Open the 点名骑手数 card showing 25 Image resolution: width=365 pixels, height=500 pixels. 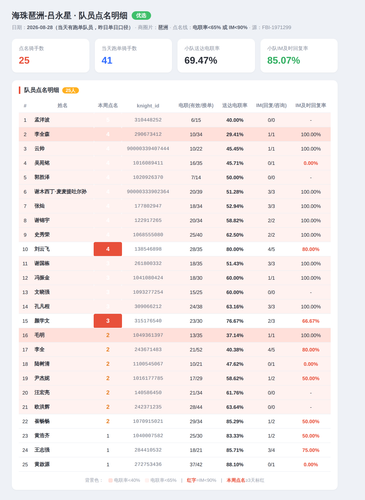click(50, 56)
